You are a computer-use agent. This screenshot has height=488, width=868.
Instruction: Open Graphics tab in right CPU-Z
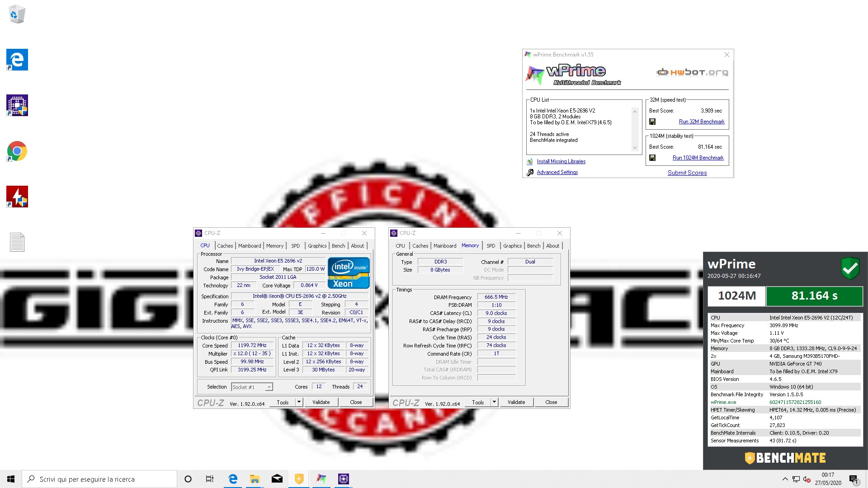pos(513,246)
